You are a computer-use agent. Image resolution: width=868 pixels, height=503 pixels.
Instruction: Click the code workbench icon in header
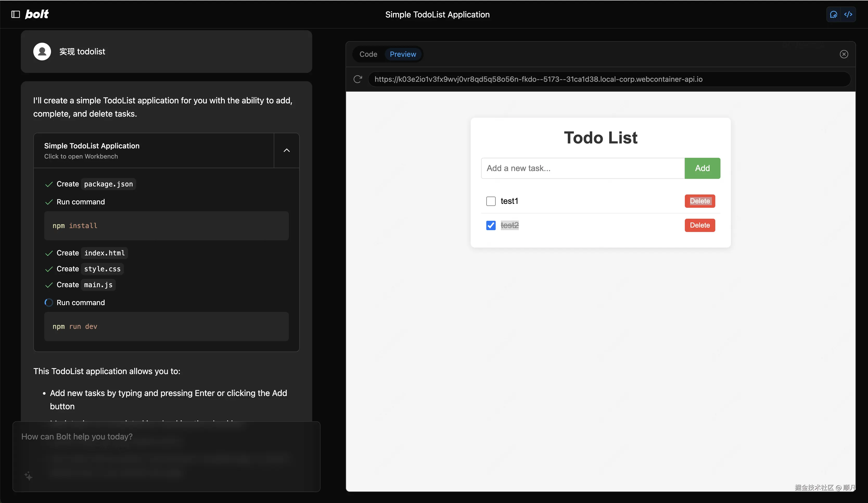point(848,15)
